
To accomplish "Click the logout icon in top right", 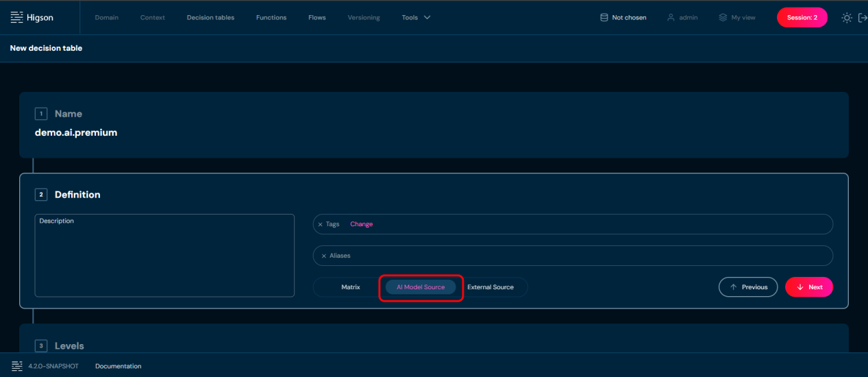I will pyautogui.click(x=862, y=18).
